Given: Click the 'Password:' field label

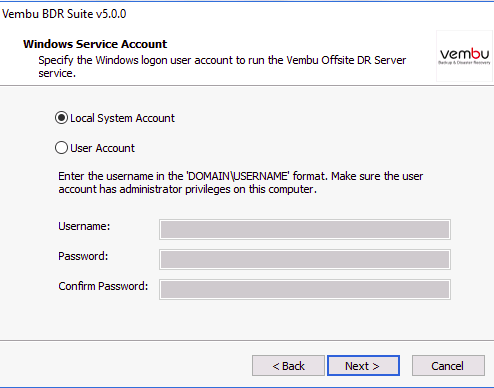Looking at the screenshot, I should pyautogui.click(x=83, y=256).
